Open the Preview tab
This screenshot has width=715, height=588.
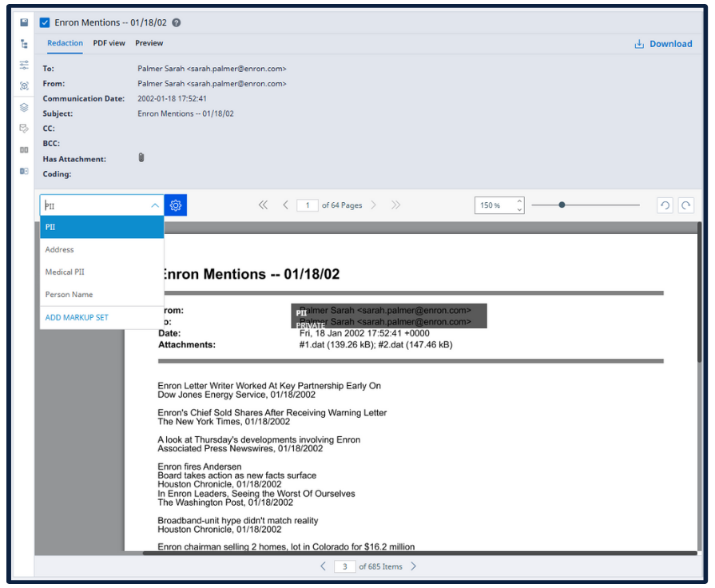coord(149,43)
